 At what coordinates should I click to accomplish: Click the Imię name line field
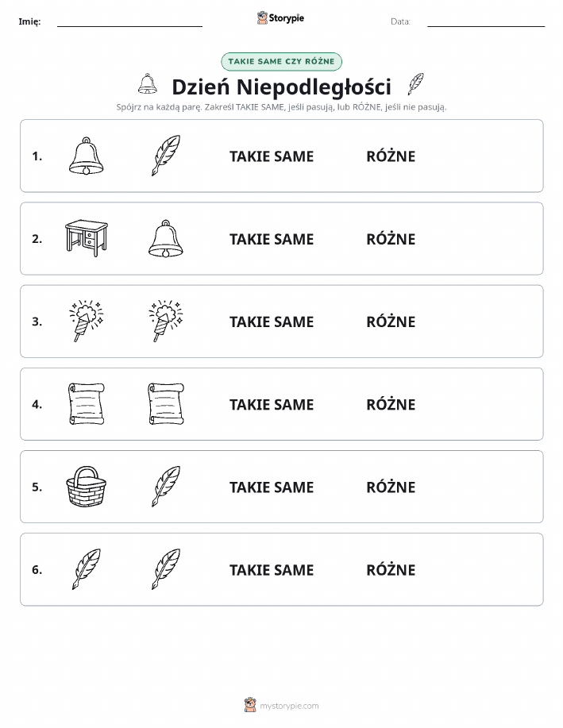pyautogui.click(x=129, y=21)
